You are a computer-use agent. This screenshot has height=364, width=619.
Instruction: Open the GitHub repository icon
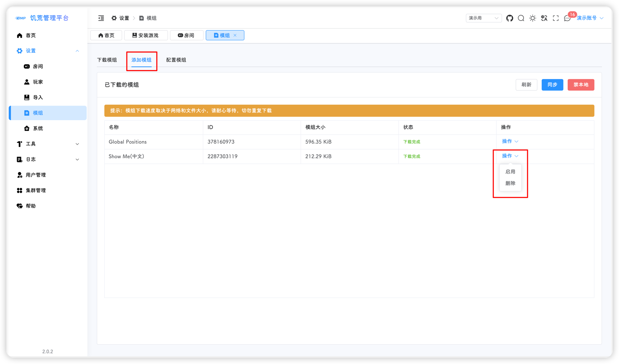(509, 18)
